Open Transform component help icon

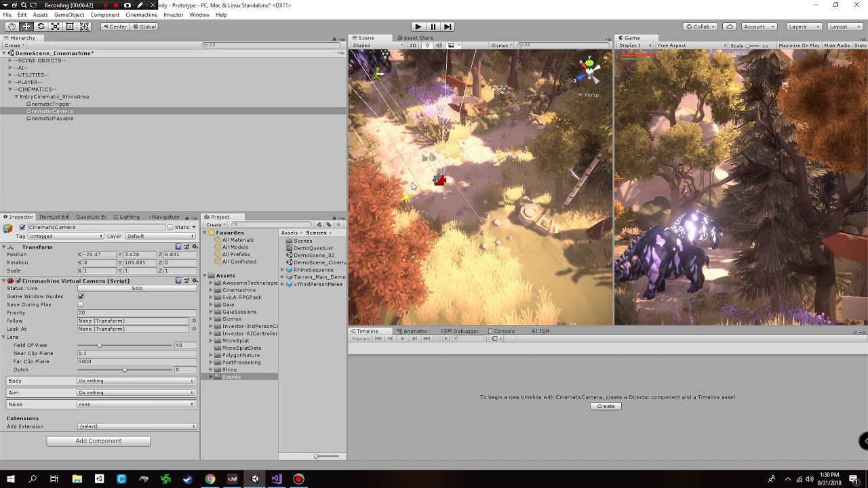(178, 247)
